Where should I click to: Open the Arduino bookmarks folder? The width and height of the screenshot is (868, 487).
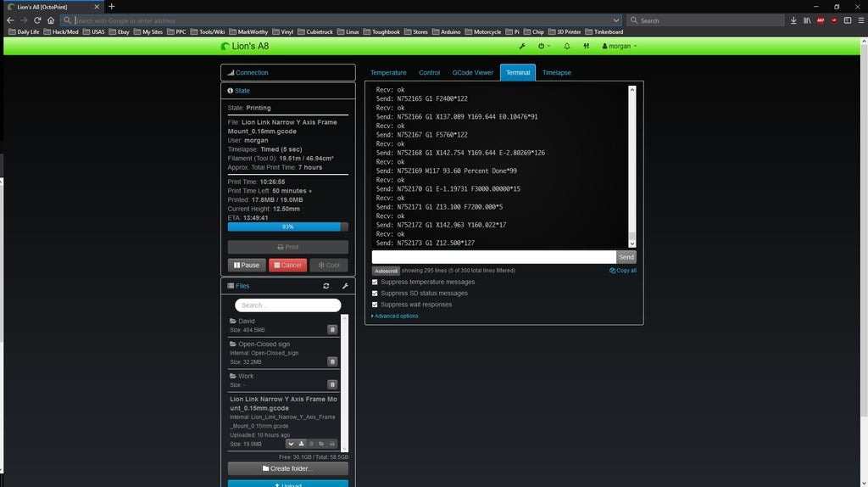pos(446,32)
